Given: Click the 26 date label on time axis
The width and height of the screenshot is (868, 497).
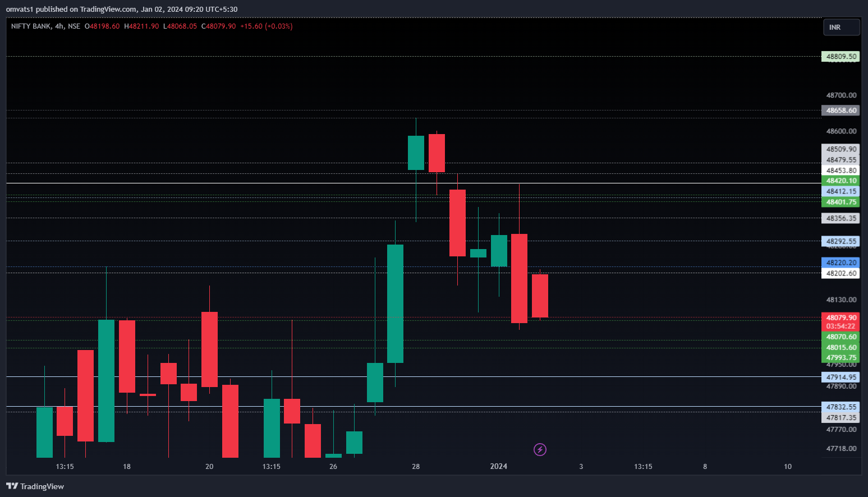Looking at the screenshot, I should [x=333, y=467].
